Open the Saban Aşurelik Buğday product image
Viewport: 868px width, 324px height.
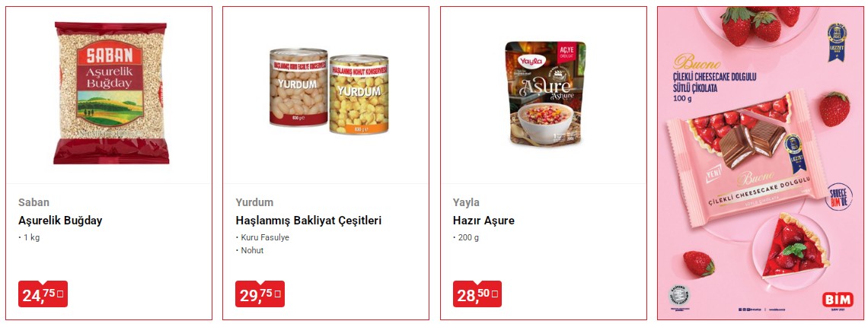[110, 93]
